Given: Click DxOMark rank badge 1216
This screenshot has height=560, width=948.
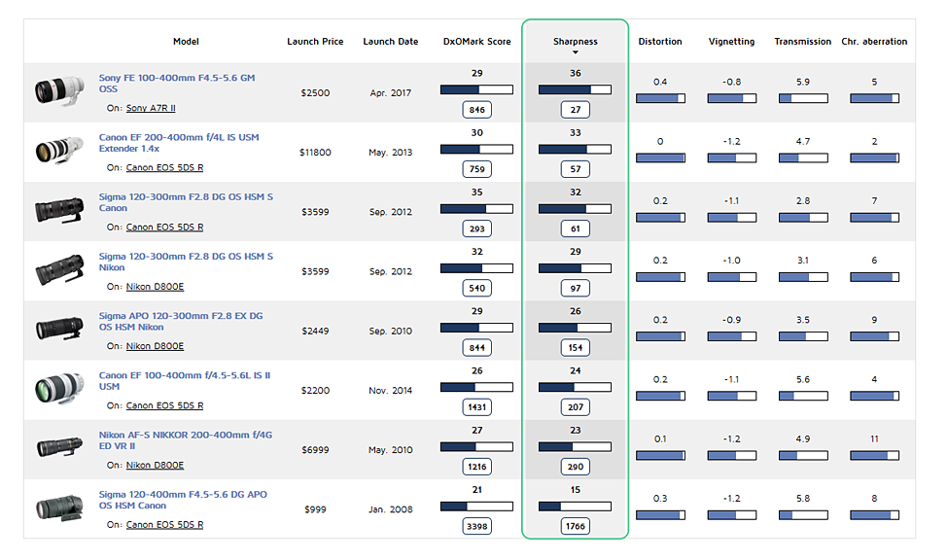Looking at the screenshot, I should (477, 467).
